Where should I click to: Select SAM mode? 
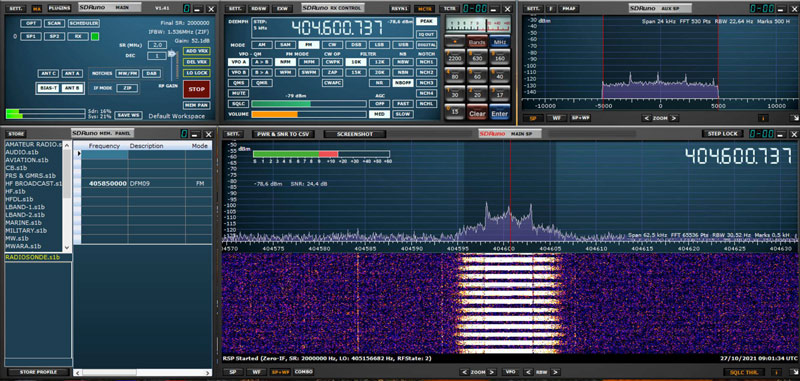tap(285, 45)
